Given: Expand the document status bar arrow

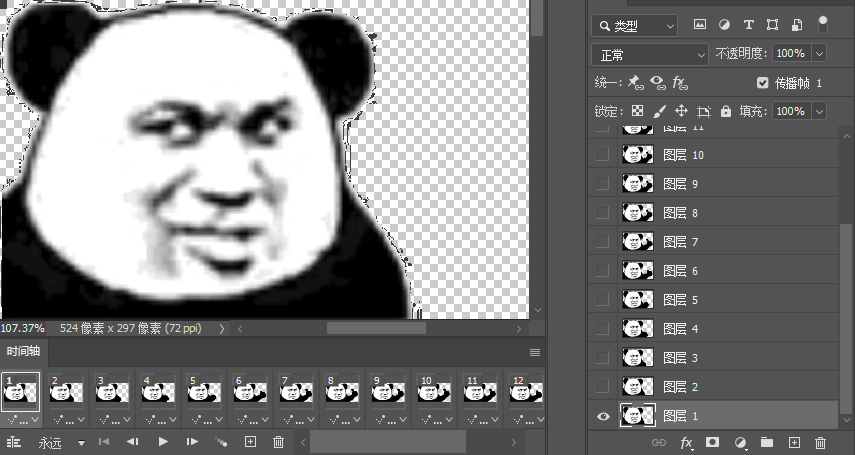Looking at the screenshot, I should click(221, 328).
